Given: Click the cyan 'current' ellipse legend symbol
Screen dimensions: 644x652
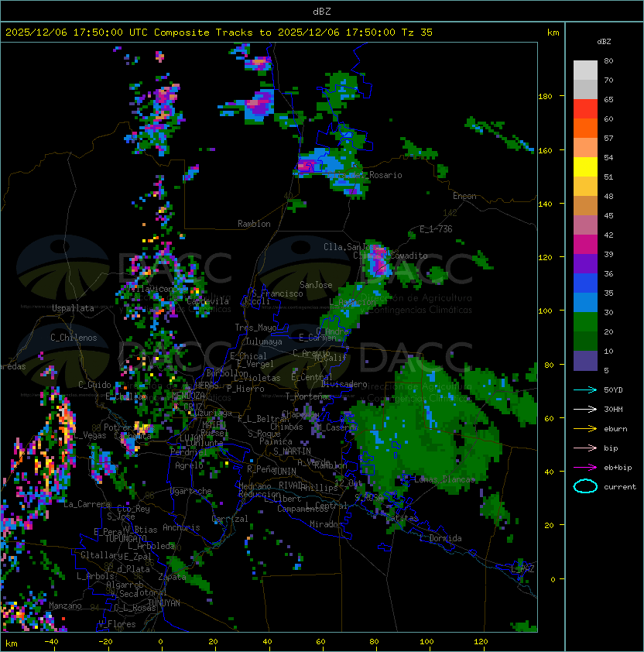Looking at the screenshot, I should pyautogui.click(x=585, y=486).
